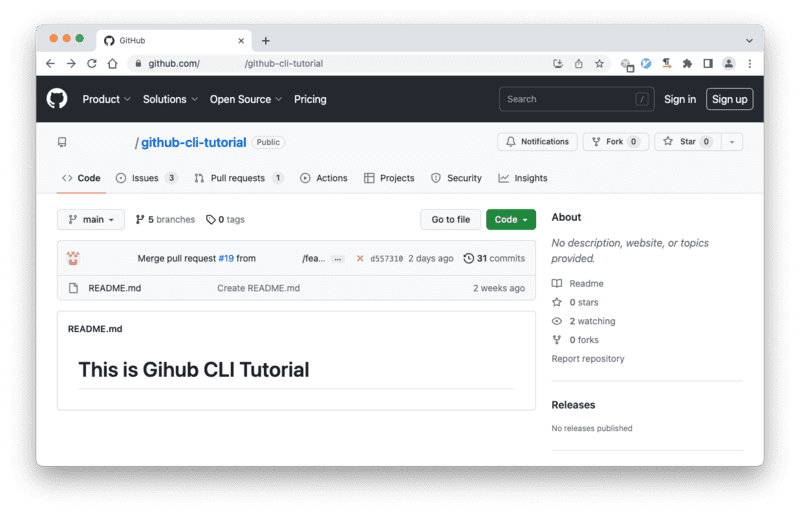Viewport: 800px width, 514px height.
Task: Expand the commit message ellipsis
Action: click(337, 259)
